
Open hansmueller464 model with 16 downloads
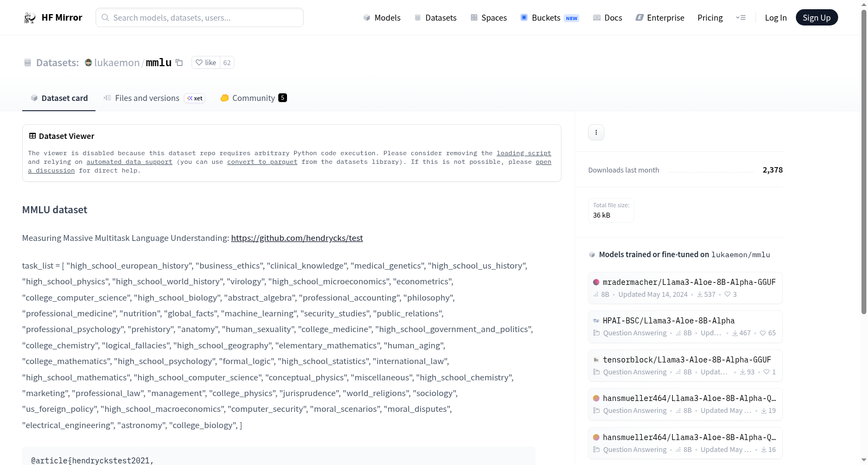[685, 443]
